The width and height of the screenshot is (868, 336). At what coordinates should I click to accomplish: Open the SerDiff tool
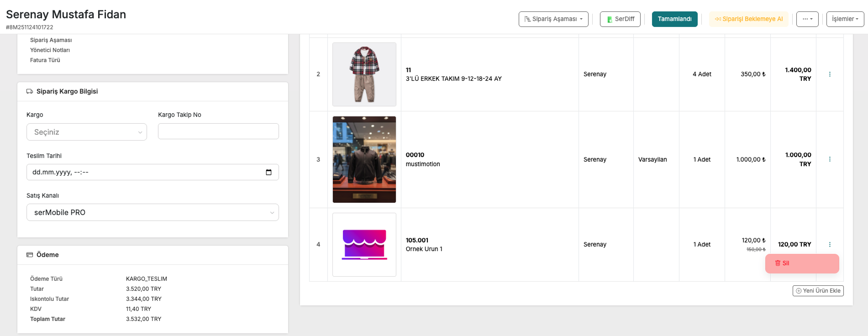620,19
